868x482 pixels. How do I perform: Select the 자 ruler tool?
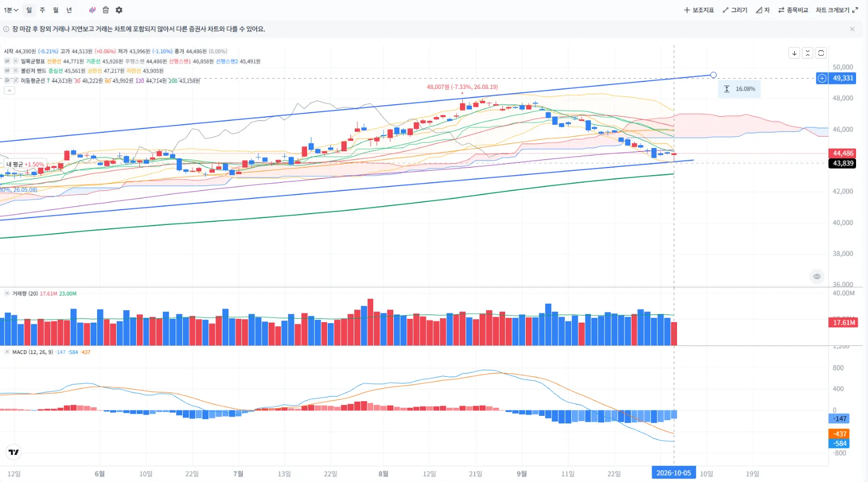point(763,10)
